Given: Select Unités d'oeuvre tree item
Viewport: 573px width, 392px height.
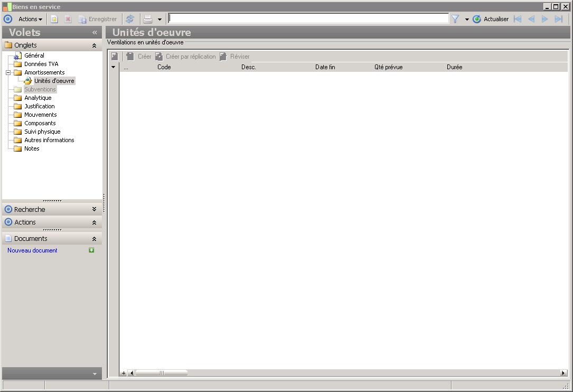Looking at the screenshot, I should pos(54,81).
